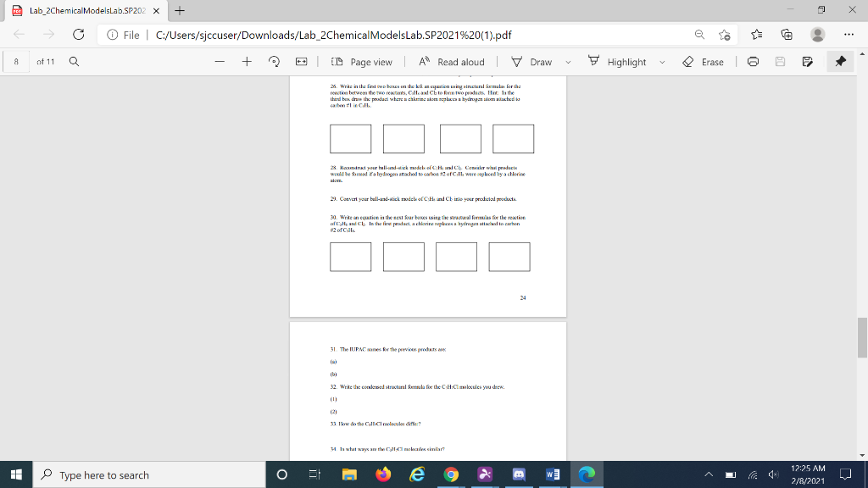This screenshot has height=488, width=868.
Task: Click the vertical scrollbar thumb
Action: pyautogui.click(x=862, y=337)
